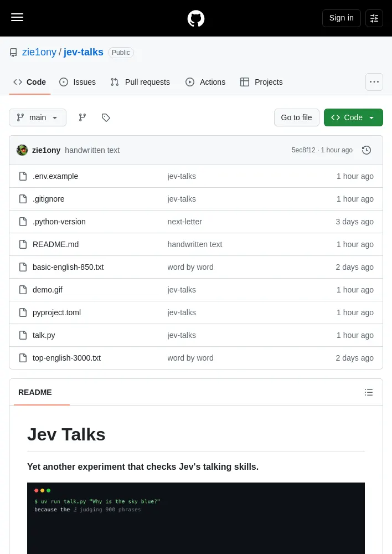Screen dimensions: 392x554
Task: Click the Sign in button
Action: click(342, 18)
